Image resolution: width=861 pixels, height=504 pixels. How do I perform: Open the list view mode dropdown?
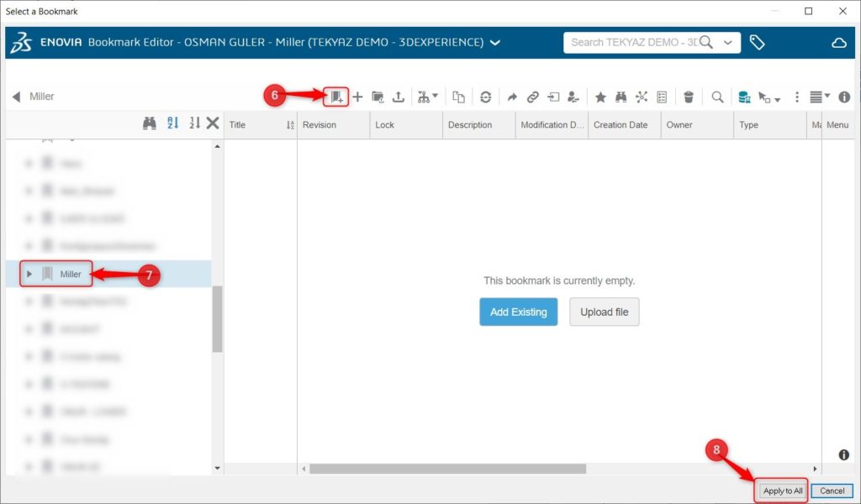coord(820,97)
